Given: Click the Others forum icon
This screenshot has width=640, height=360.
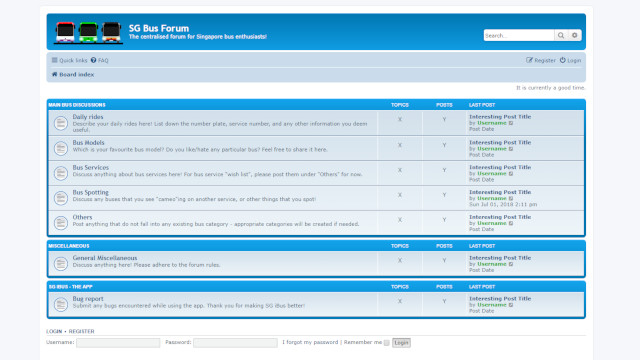Looking at the screenshot, I should (x=61, y=223).
